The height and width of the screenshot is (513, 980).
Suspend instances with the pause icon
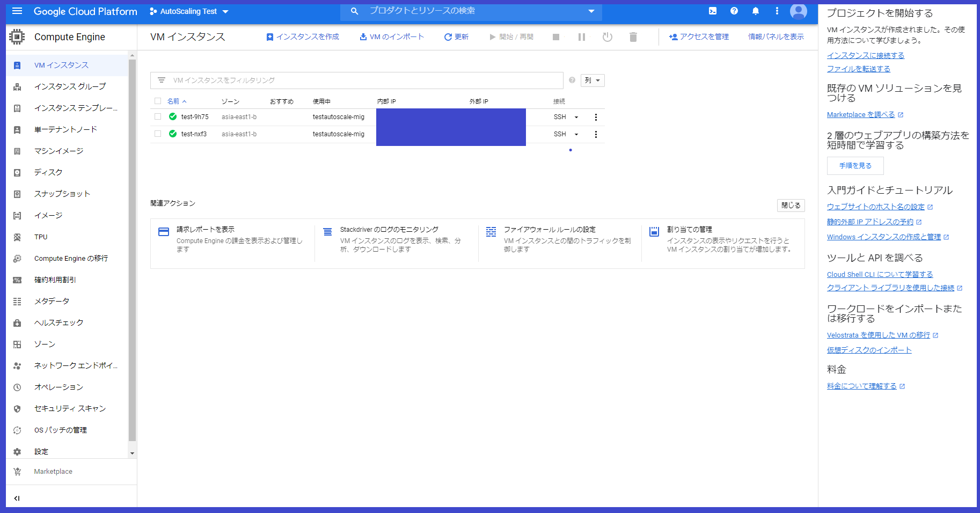pos(582,37)
